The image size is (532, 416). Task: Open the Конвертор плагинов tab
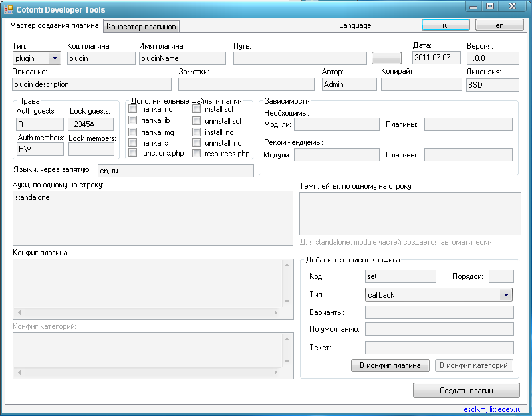click(x=141, y=27)
